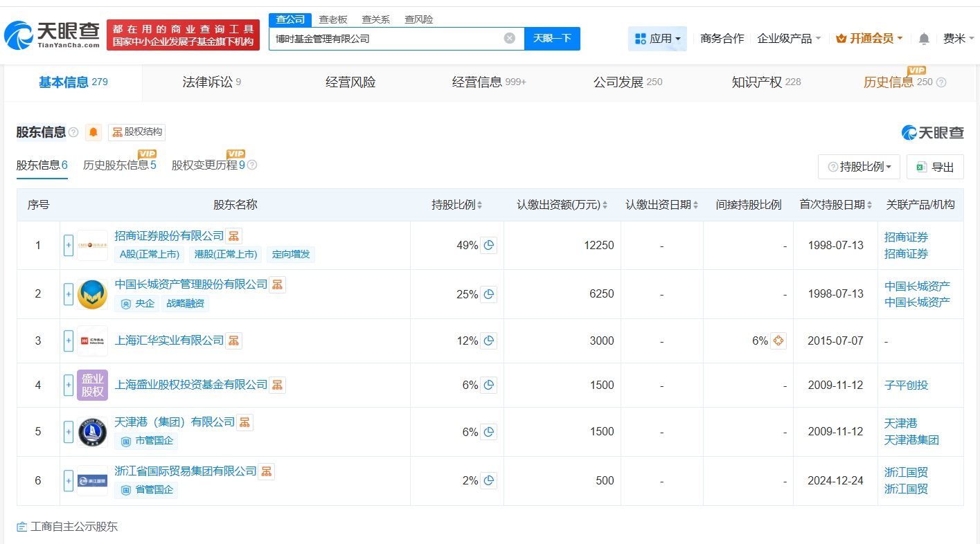Click the indirect holding icon beside 6%
The image size is (980, 544).
coord(778,341)
